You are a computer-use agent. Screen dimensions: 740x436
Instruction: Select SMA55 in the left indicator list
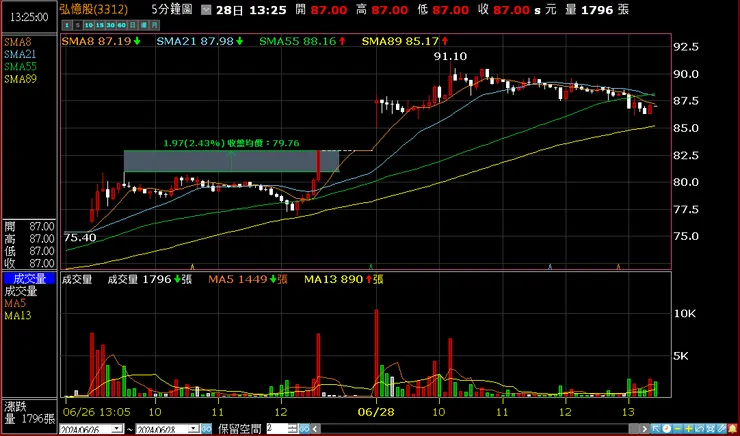(20, 67)
